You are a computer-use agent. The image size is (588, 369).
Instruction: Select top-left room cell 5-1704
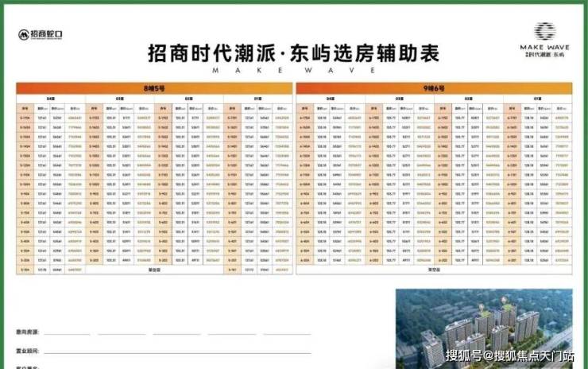tap(25, 118)
